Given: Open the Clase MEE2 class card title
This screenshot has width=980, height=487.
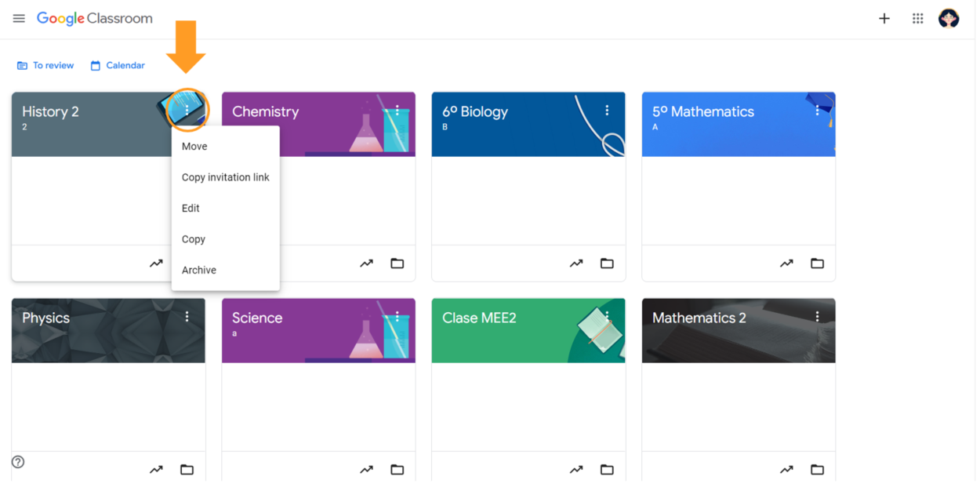Looking at the screenshot, I should (479, 318).
